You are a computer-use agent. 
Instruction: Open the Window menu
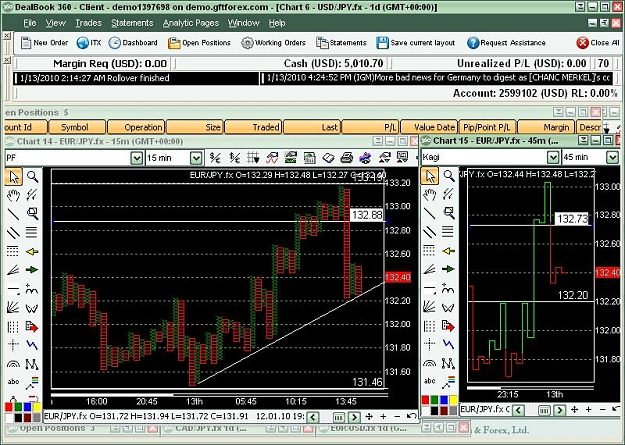[x=244, y=23]
